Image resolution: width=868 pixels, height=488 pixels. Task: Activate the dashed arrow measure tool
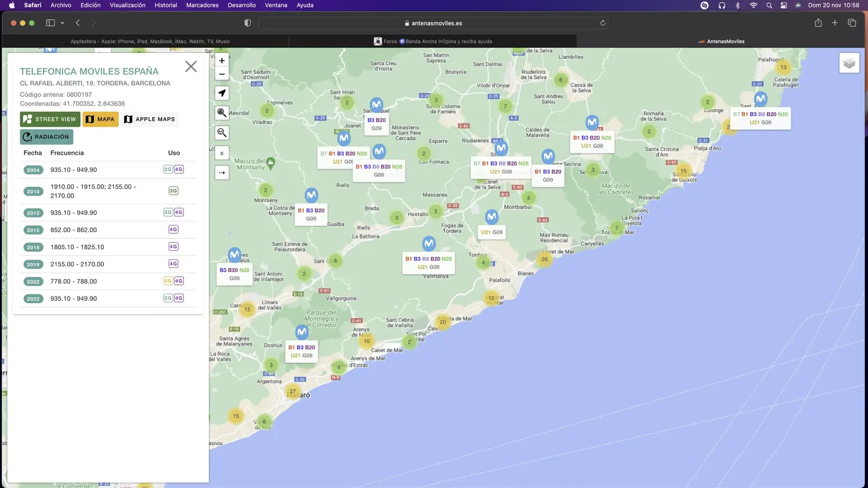click(222, 173)
